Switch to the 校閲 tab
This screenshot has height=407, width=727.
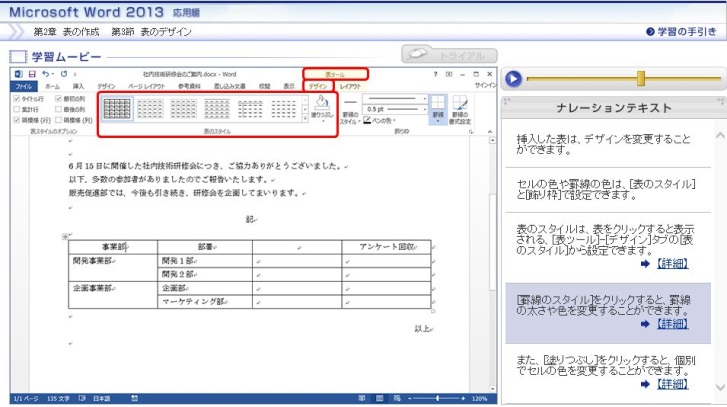click(x=264, y=87)
